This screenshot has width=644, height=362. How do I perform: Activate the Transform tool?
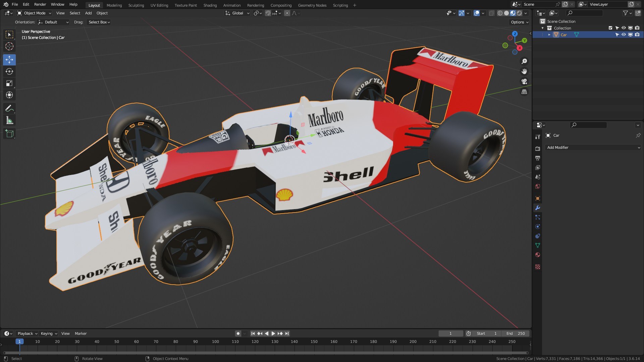(x=9, y=95)
